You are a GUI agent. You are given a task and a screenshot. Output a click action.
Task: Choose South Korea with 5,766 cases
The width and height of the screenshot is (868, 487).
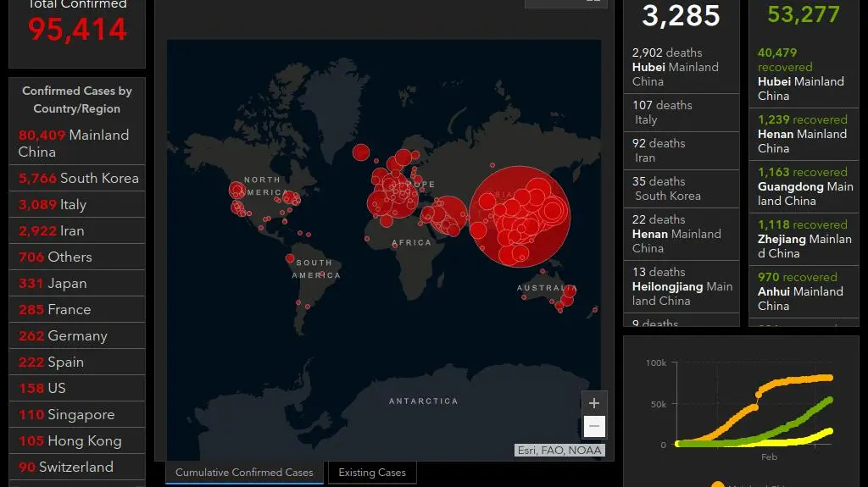coord(78,178)
